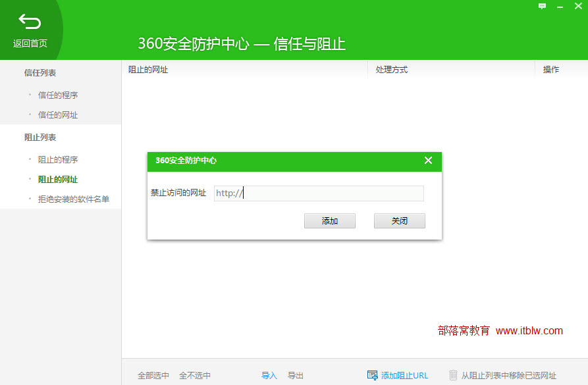Click 从阻止列表中移除已选网址 text
The height and width of the screenshot is (385, 588).
[x=508, y=375]
